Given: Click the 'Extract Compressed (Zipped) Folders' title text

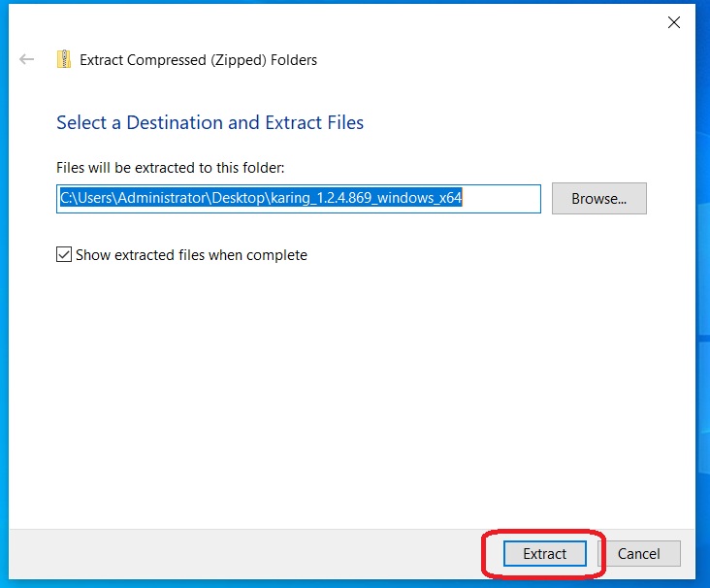Looking at the screenshot, I should [x=198, y=60].
